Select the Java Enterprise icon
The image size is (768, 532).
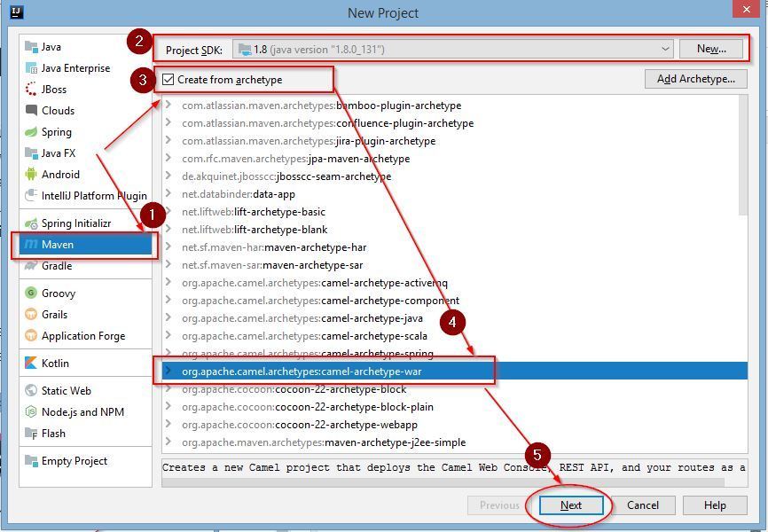pos(31,68)
